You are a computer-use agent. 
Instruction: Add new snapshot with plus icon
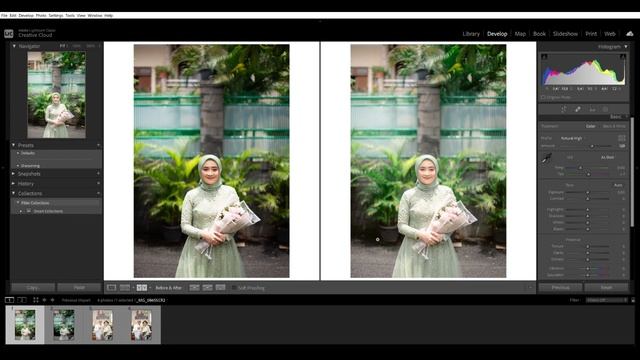(x=98, y=173)
